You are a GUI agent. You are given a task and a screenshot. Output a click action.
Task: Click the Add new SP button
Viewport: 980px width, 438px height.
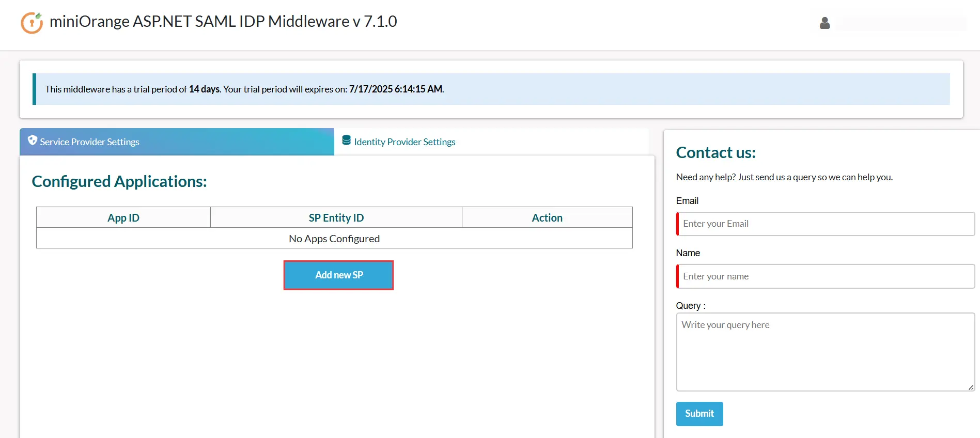point(339,275)
